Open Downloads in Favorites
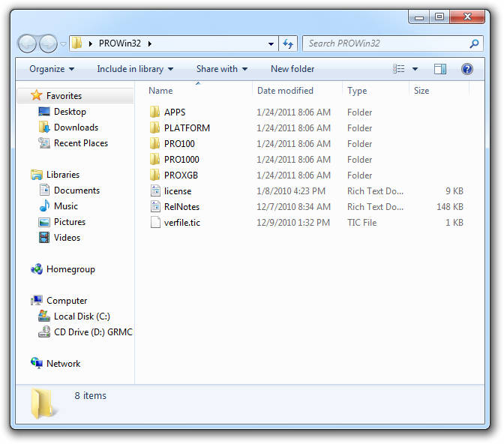 point(68,127)
